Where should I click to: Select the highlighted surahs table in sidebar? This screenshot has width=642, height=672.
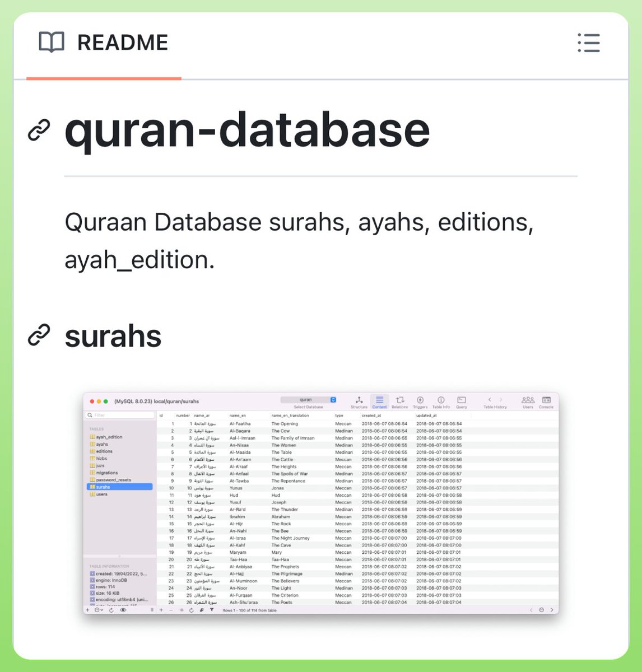[x=119, y=487]
